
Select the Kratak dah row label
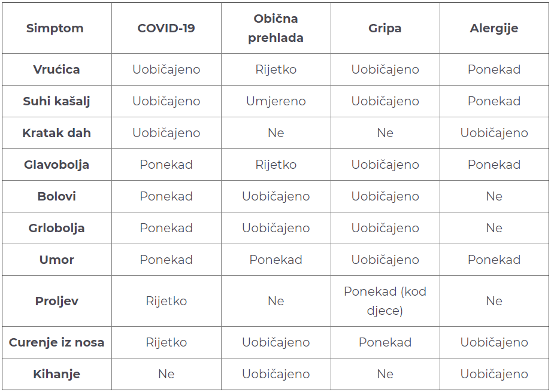pos(56,133)
